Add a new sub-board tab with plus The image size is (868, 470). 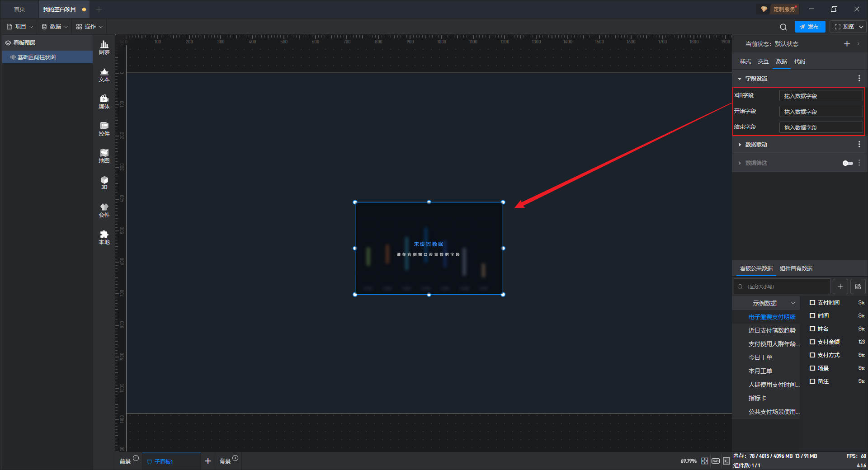(208, 461)
